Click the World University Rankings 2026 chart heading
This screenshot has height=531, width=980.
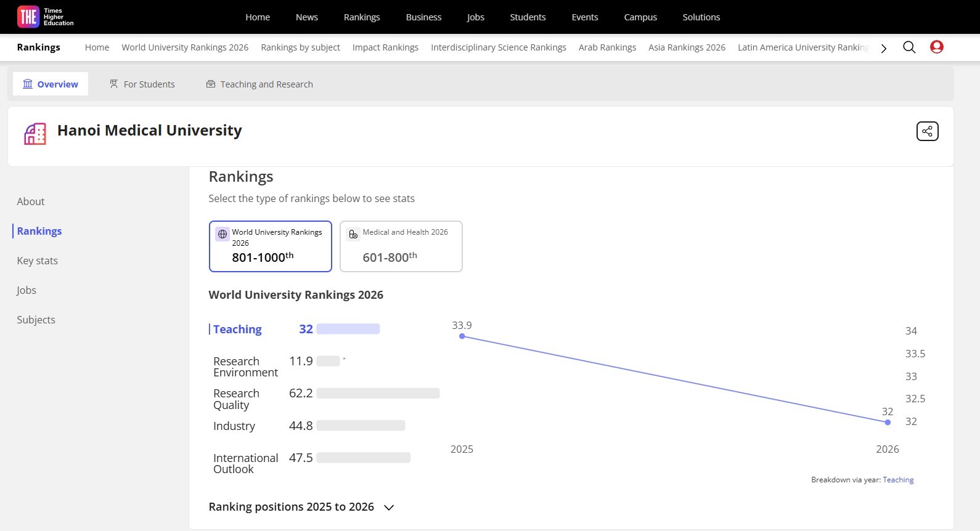(296, 295)
